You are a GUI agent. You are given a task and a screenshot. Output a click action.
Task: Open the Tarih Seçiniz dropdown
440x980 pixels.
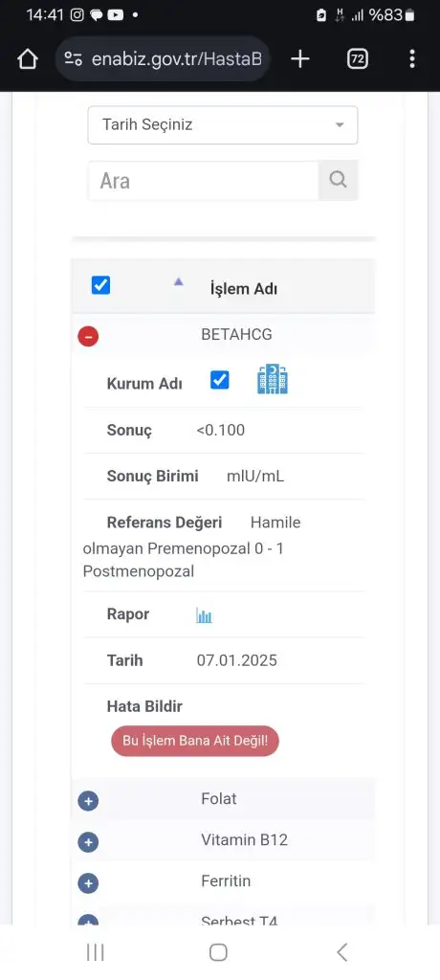[x=223, y=125]
